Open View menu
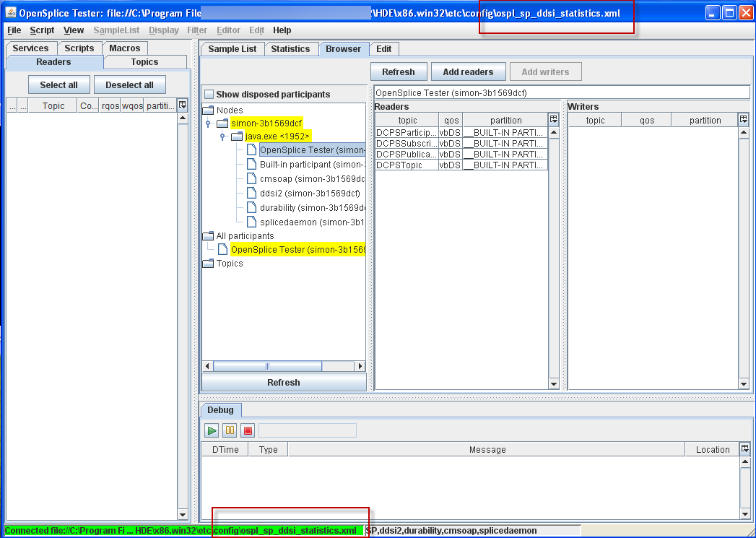Screen dimensions: 756x538 (x=74, y=30)
